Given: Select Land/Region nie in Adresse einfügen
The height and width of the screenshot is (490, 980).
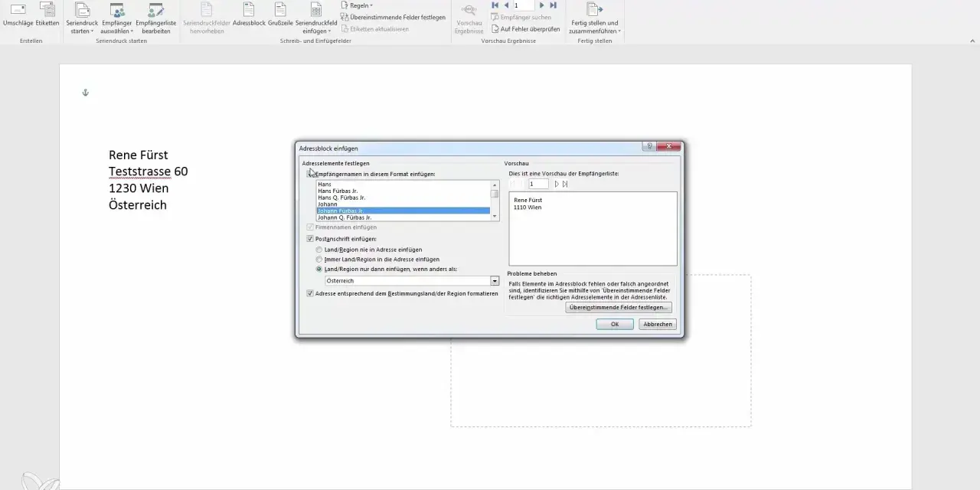Looking at the screenshot, I should point(319,250).
